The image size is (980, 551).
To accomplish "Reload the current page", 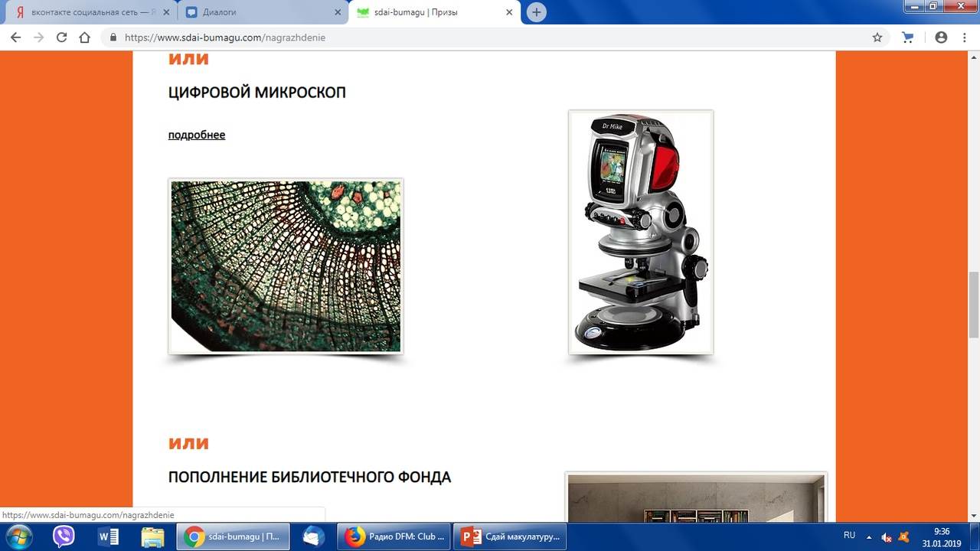I will pyautogui.click(x=62, y=37).
